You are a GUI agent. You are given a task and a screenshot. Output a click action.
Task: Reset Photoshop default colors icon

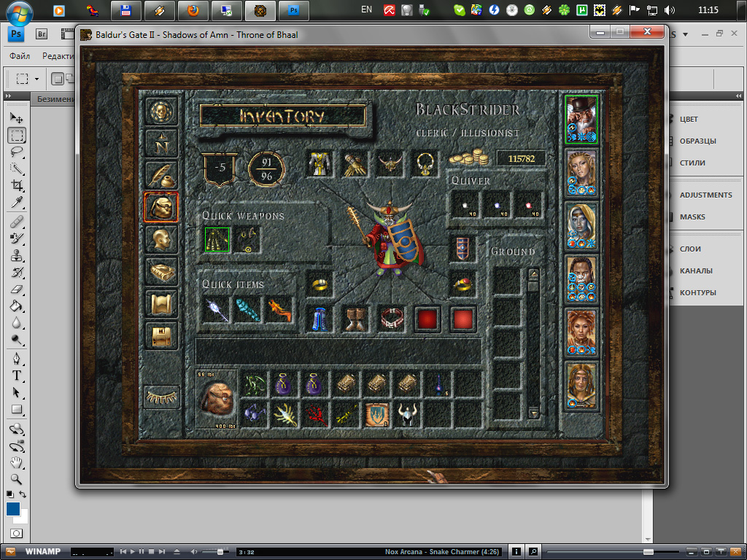click(x=10, y=494)
